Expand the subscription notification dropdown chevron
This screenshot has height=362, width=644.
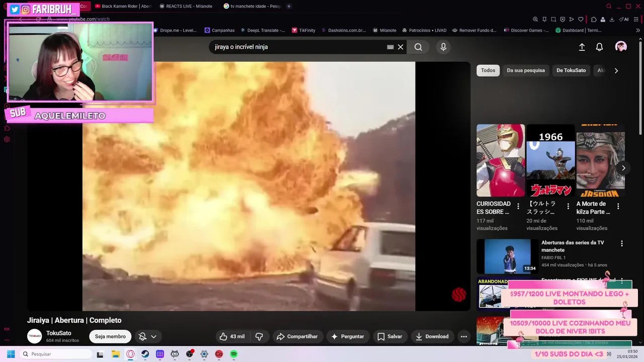click(153, 336)
